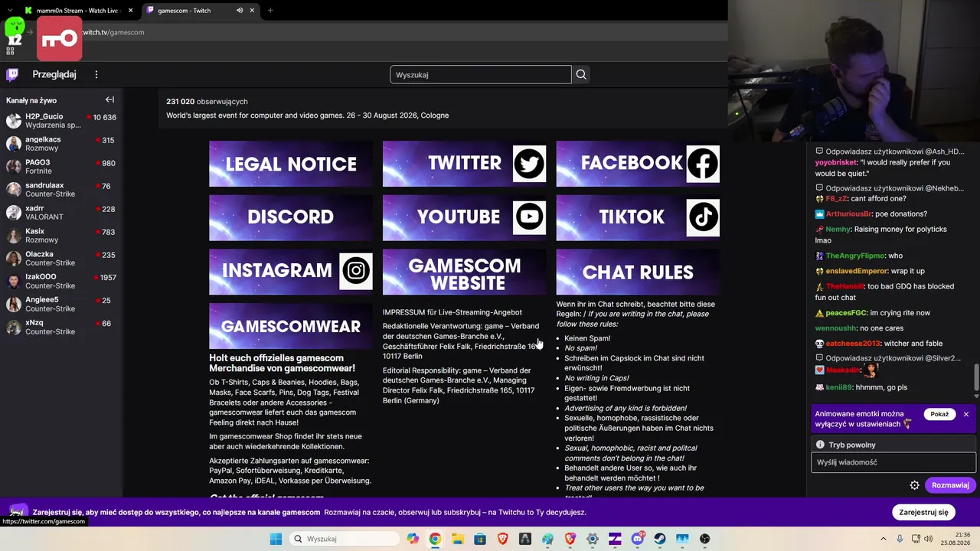Open ArthuriousBr's chat username
Screen dimensions: 980x551
(848, 214)
